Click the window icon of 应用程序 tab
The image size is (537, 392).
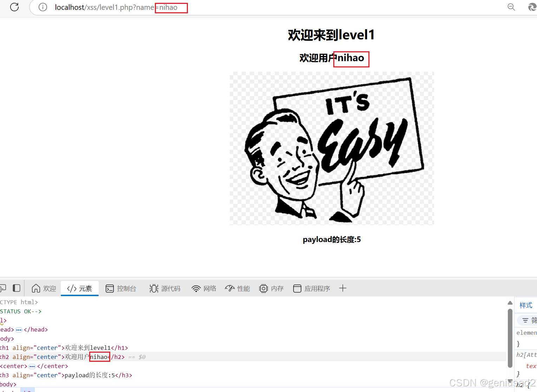(x=297, y=288)
